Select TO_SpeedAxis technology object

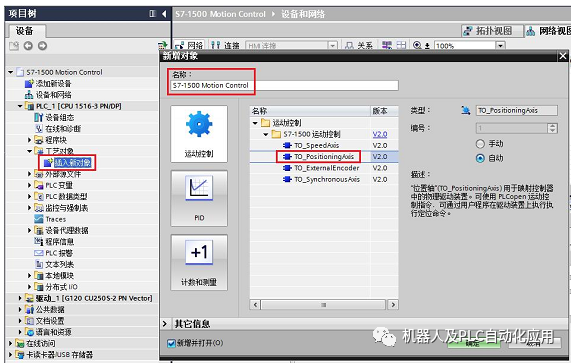tap(316, 145)
